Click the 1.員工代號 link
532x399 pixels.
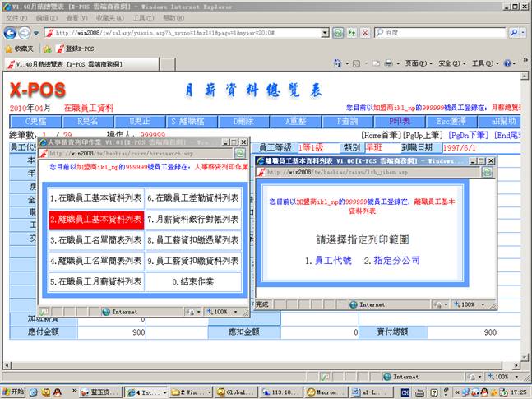328,260
